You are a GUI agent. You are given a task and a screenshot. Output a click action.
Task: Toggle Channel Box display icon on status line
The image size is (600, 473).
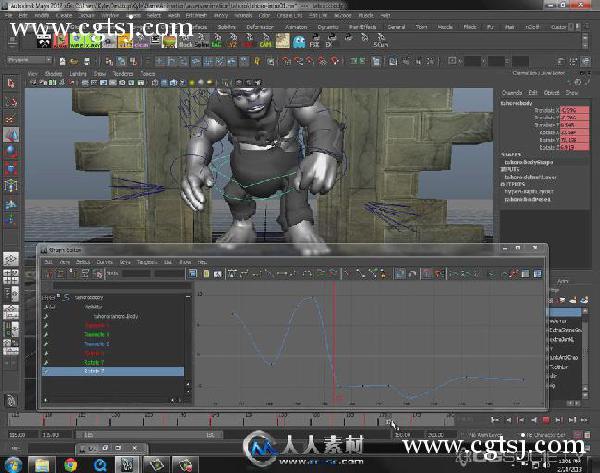(585, 61)
